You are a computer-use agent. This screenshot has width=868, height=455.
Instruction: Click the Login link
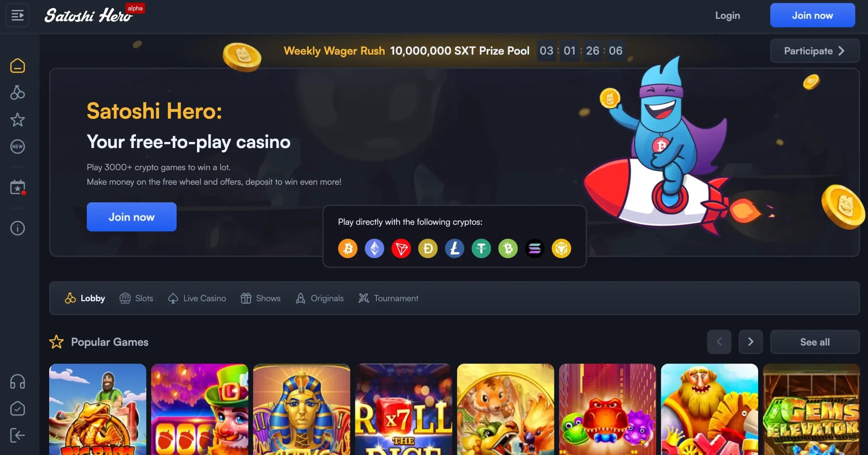[728, 15]
